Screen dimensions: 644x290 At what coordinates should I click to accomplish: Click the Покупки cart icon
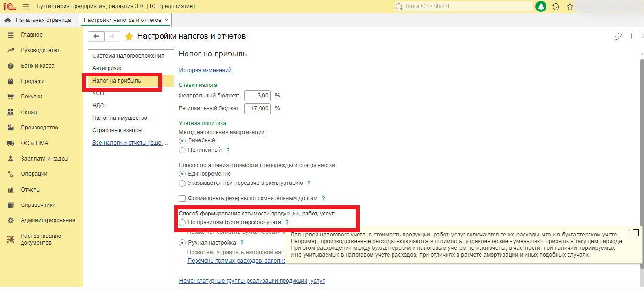coord(11,97)
